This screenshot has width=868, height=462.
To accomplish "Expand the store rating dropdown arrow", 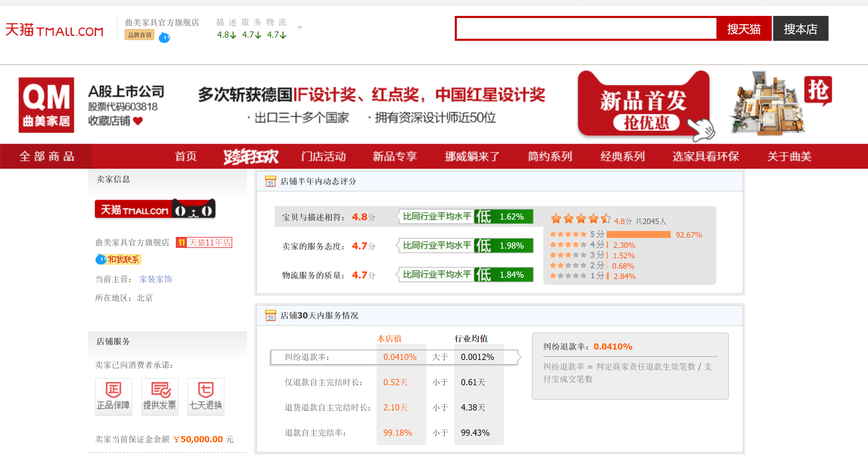I will click(x=300, y=27).
